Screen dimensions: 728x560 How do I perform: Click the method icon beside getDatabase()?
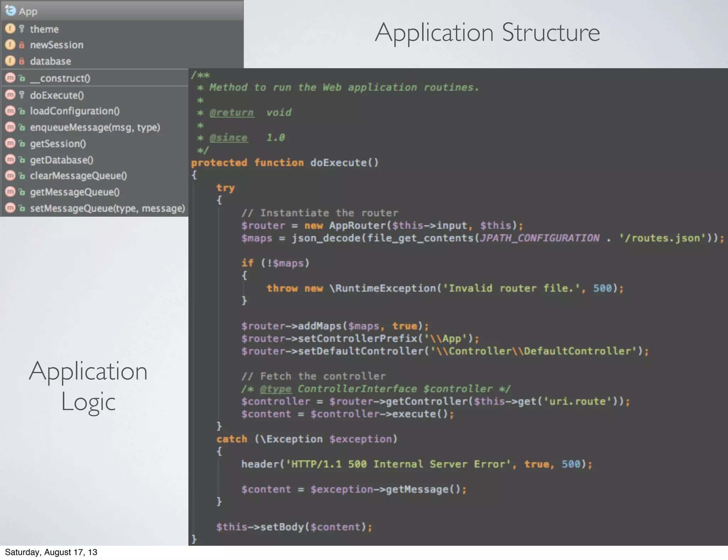(x=10, y=160)
